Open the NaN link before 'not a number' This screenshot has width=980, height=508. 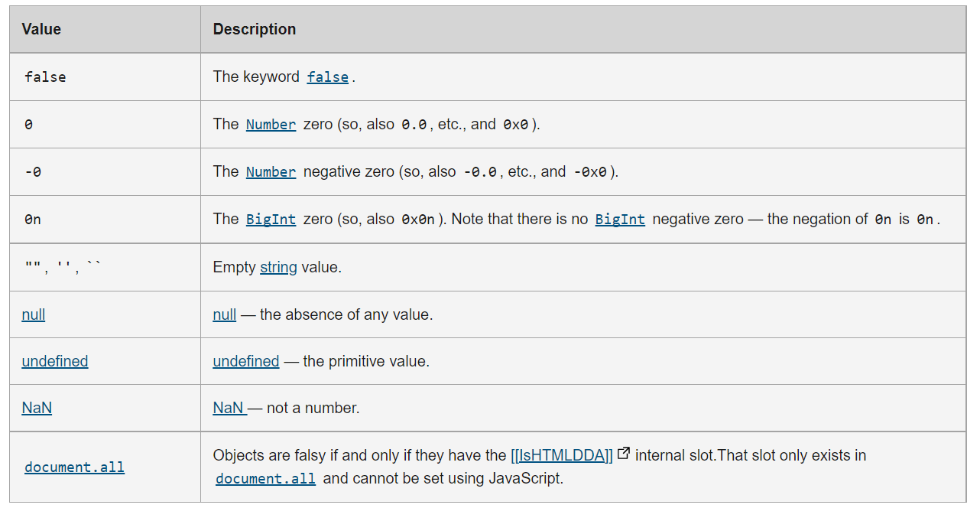click(x=229, y=408)
